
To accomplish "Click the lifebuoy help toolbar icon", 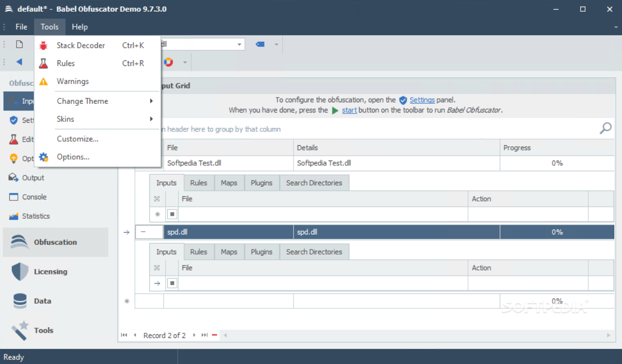I will [x=168, y=62].
